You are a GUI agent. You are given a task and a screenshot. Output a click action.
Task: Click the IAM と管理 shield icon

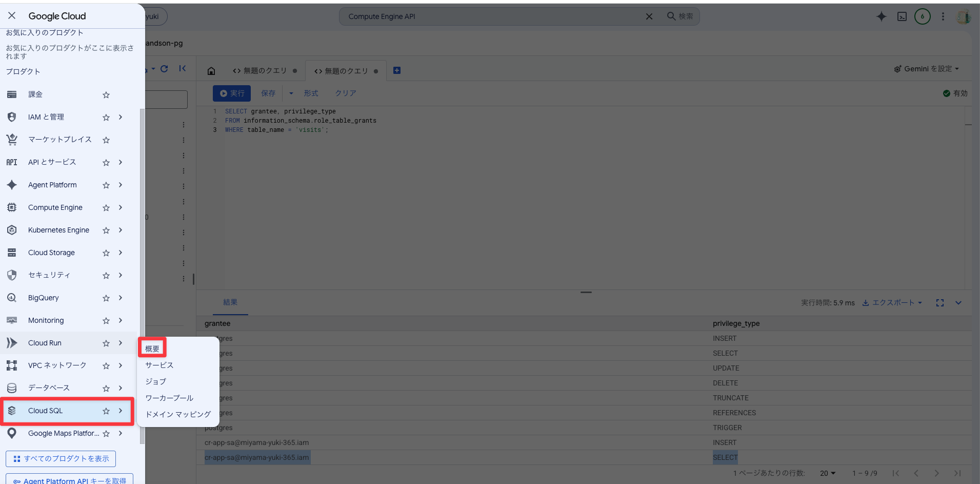tap(12, 117)
